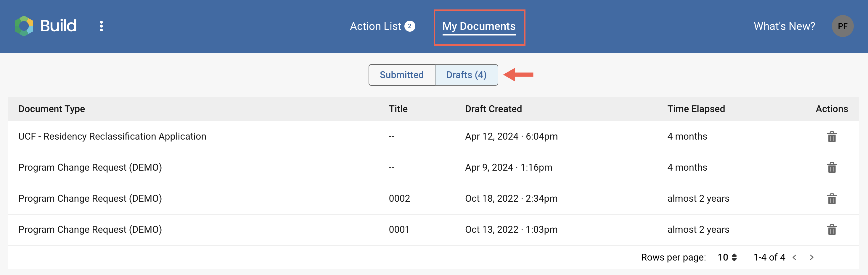Click the Document Type column header

pyautogui.click(x=51, y=109)
